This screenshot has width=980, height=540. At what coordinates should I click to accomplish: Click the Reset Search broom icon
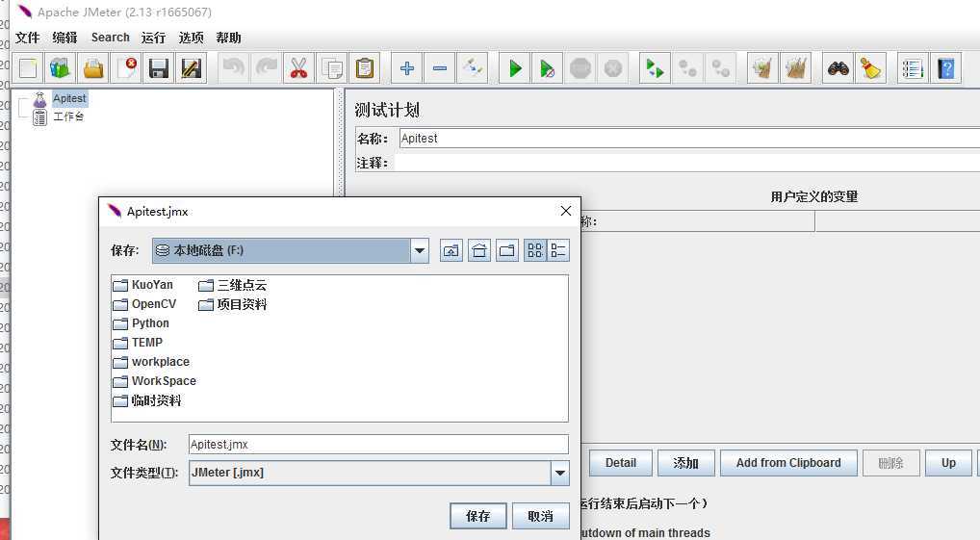pyautogui.click(x=870, y=68)
